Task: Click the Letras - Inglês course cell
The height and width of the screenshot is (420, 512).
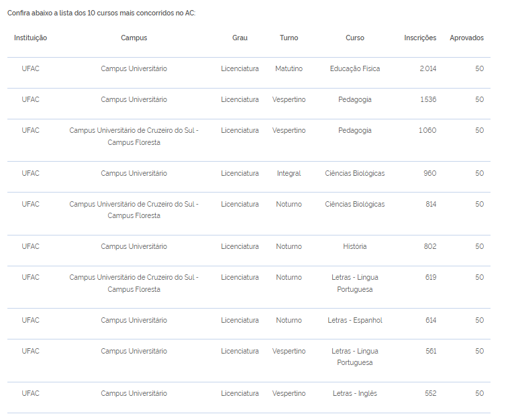Action: click(355, 394)
